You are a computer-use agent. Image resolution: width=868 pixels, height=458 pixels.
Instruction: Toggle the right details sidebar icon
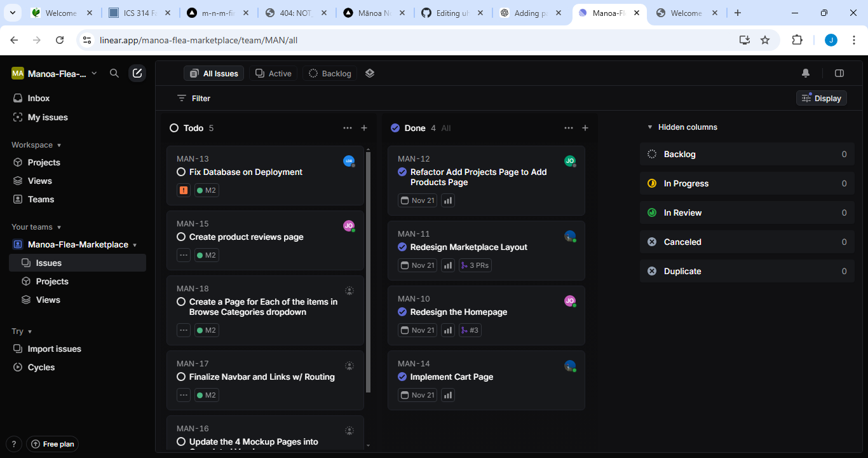(x=839, y=73)
